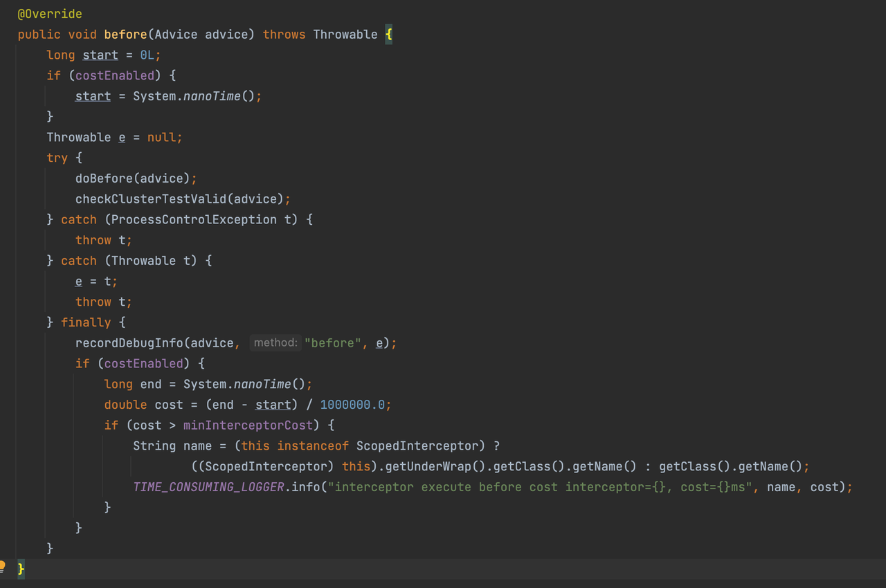
Task: Click the 'info' logger method call
Action: pos(305,488)
